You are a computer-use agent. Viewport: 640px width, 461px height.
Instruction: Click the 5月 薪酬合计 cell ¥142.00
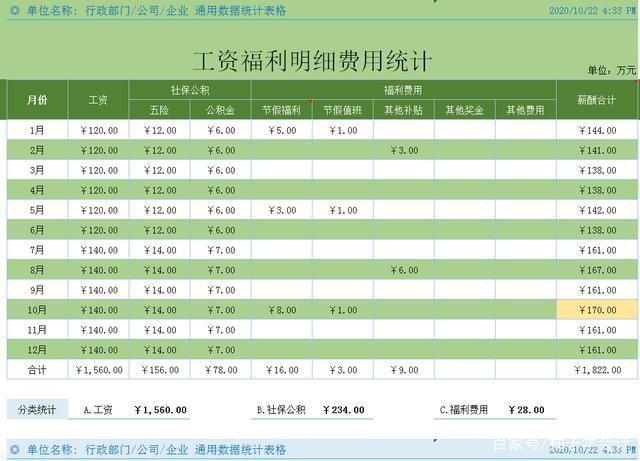point(597,210)
